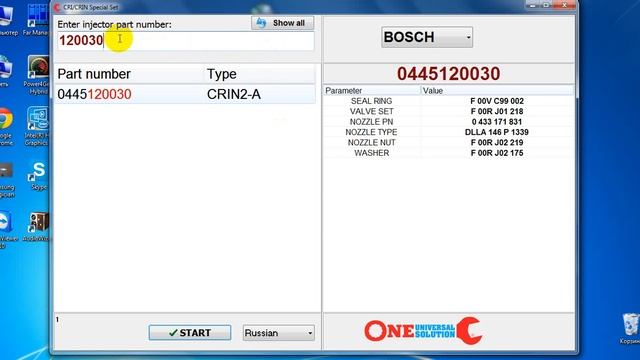Click value F 00R J02 219

497,142
